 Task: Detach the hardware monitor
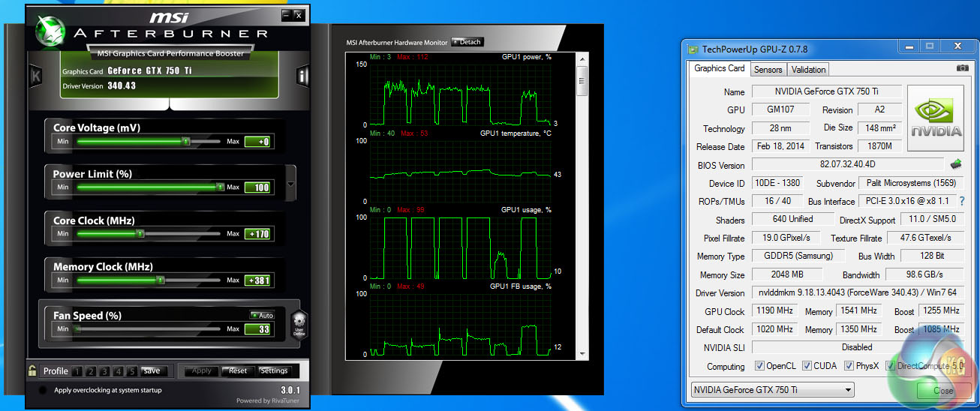[x=467, y=42]
